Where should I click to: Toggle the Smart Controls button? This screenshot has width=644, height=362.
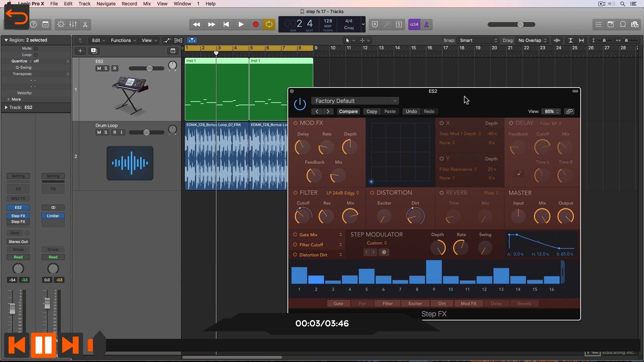[61, 24]
